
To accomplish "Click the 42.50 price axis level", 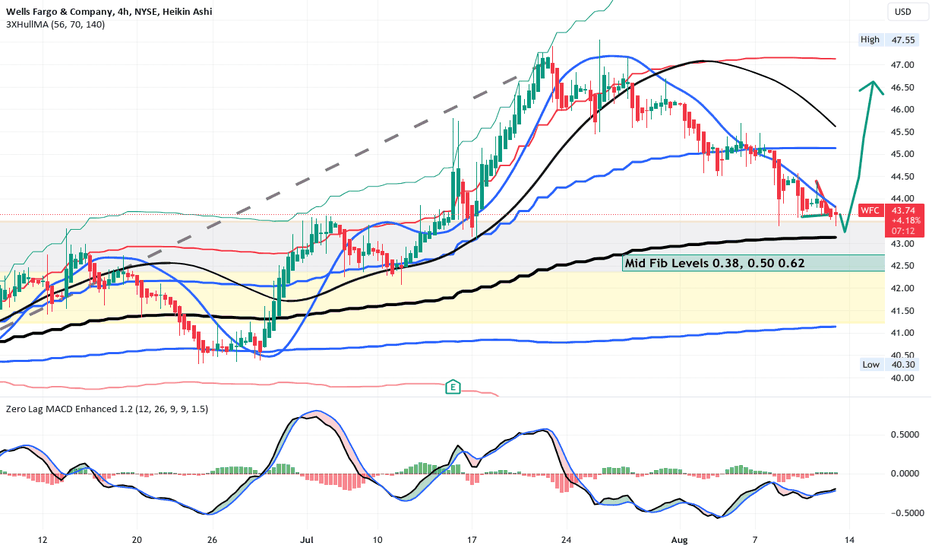I will pos(902,266).
